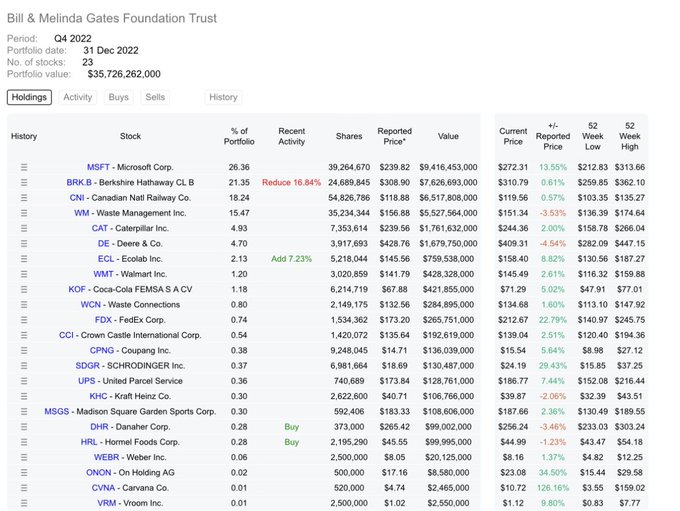The width and height of the screenshot is (680, 511).
Task: Open the FDX ticker link
Action: (103, 320)
